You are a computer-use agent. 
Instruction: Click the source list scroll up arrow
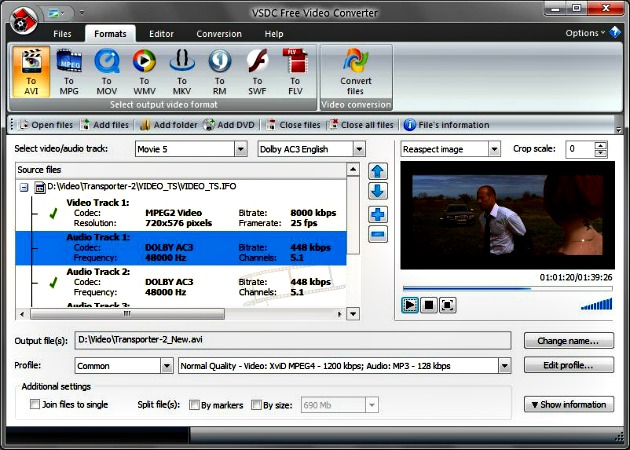[x=353, y=169]
